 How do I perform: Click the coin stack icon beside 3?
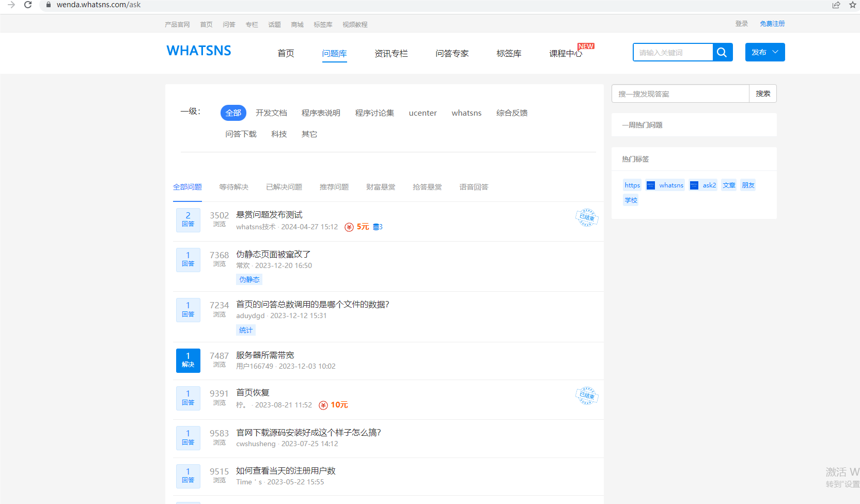click(376, 227)
